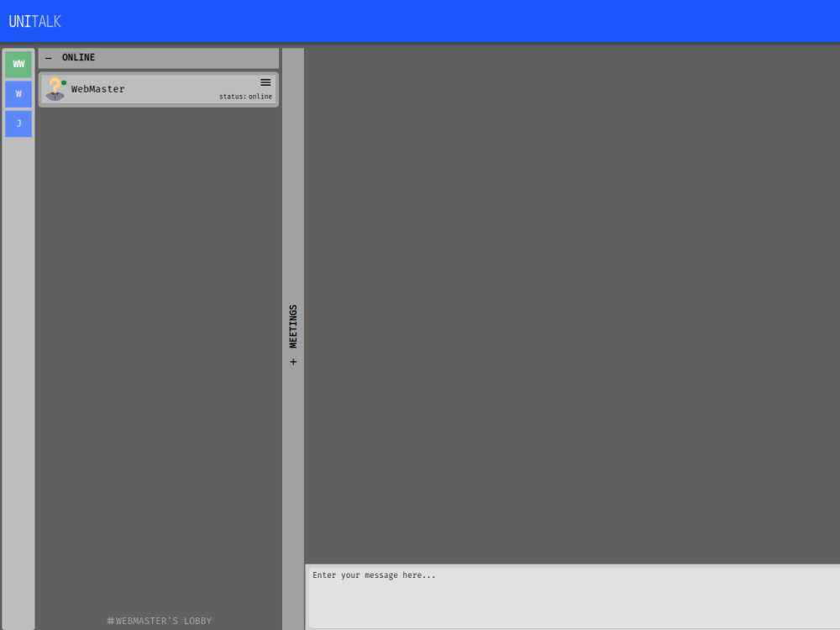Click WebMaster's avatar picture
This screenshot has height=630, width=840.
click(55, 89)
